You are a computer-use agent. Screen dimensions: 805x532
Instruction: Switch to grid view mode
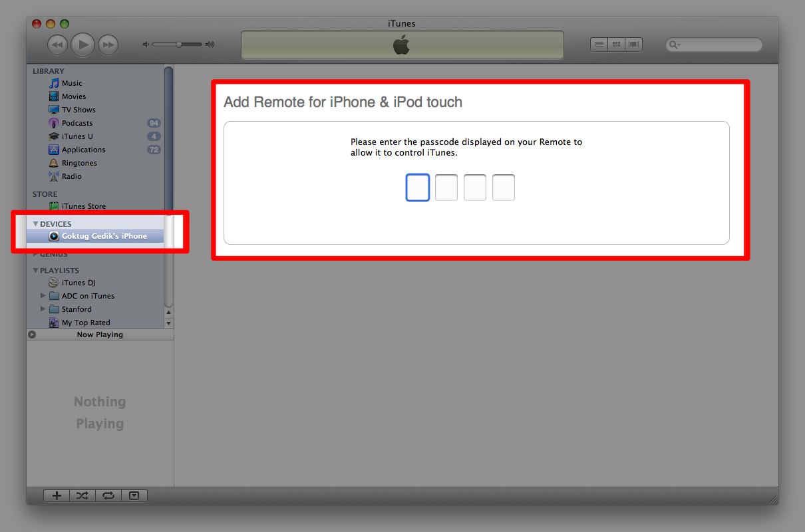coord(617,45)
